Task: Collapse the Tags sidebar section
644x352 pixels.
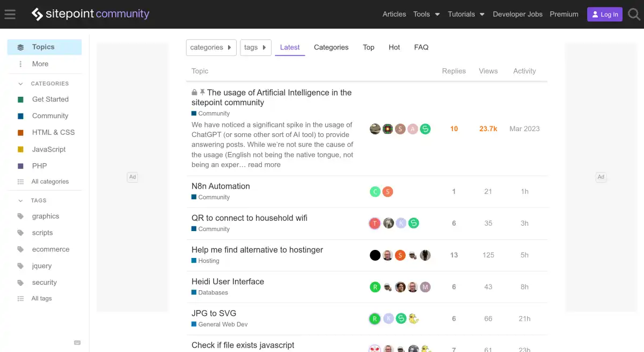Action: pyautogui.click(x=20, y=200)
